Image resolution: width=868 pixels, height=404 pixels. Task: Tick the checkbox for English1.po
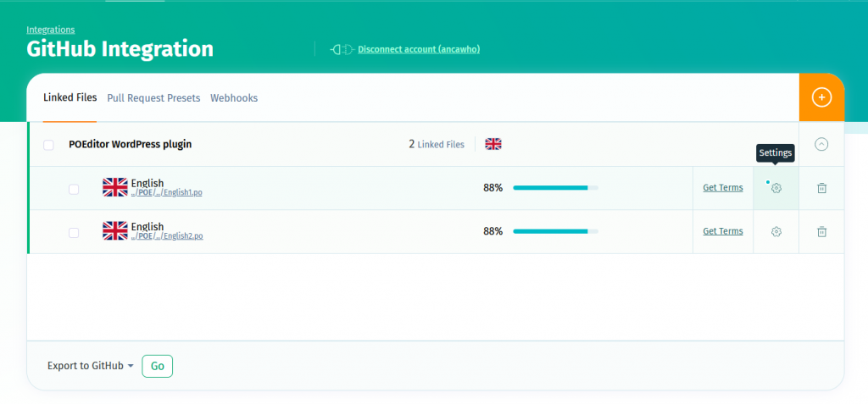(74, 189)
